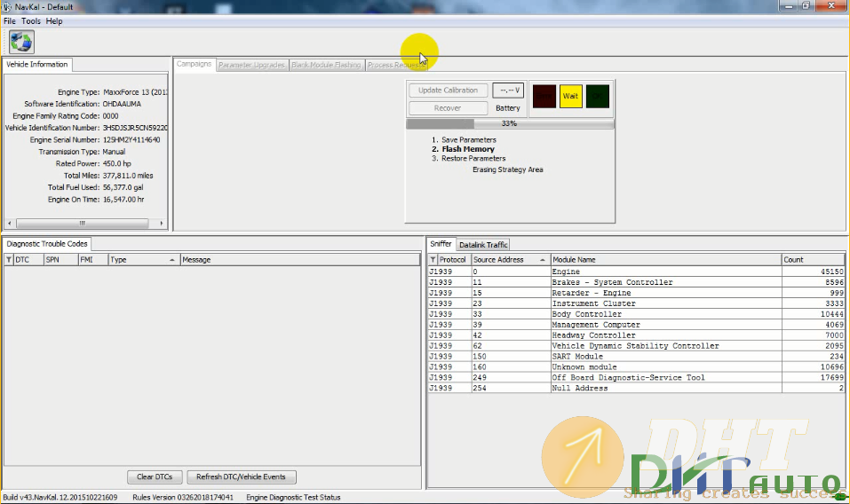Open the Tools menu
The height and width of the screenshot is (504, 850).
coord(31,21)
